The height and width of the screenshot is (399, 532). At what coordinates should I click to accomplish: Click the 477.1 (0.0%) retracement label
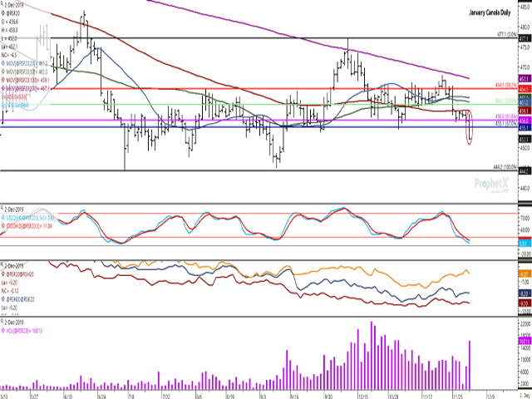[x=507, y=35]
